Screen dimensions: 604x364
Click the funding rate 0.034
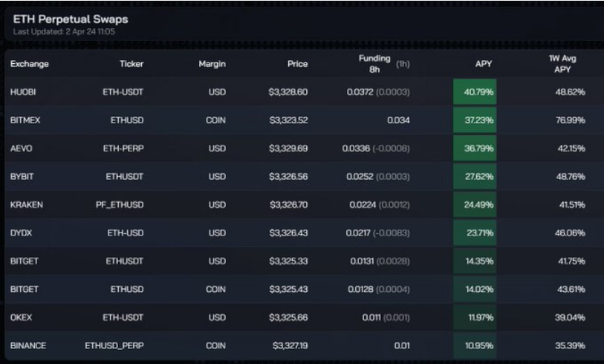tap(399, 120)
